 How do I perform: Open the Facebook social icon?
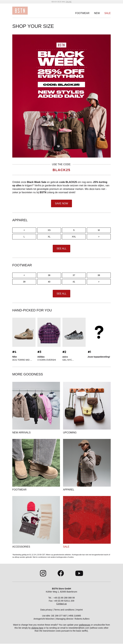pyautogui.click(x=61, y=573)
